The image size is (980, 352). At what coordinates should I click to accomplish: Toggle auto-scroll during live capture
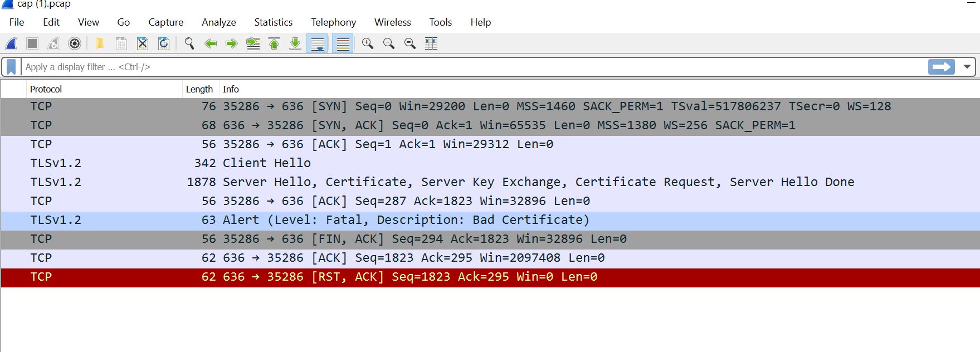click(318, 43)
